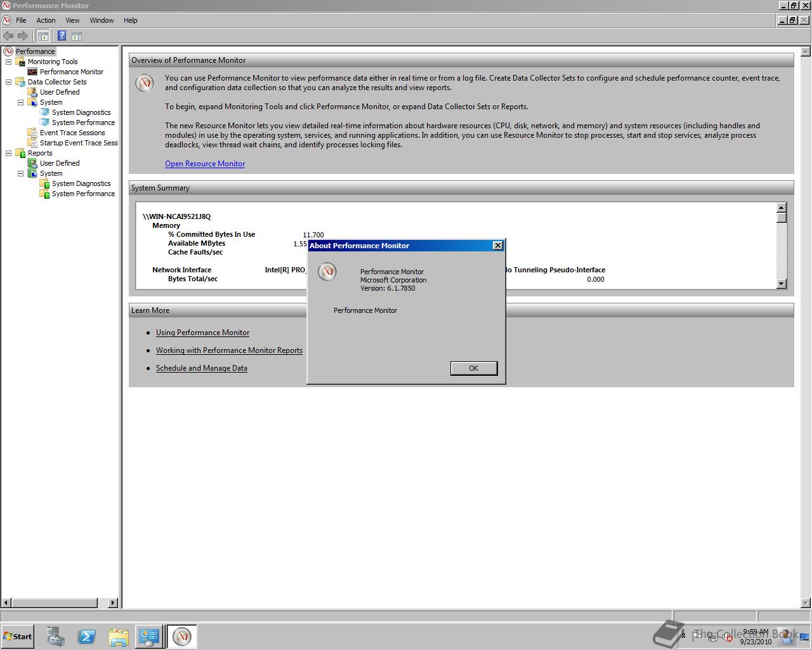Click the Start button

click(x=17, y=637)
